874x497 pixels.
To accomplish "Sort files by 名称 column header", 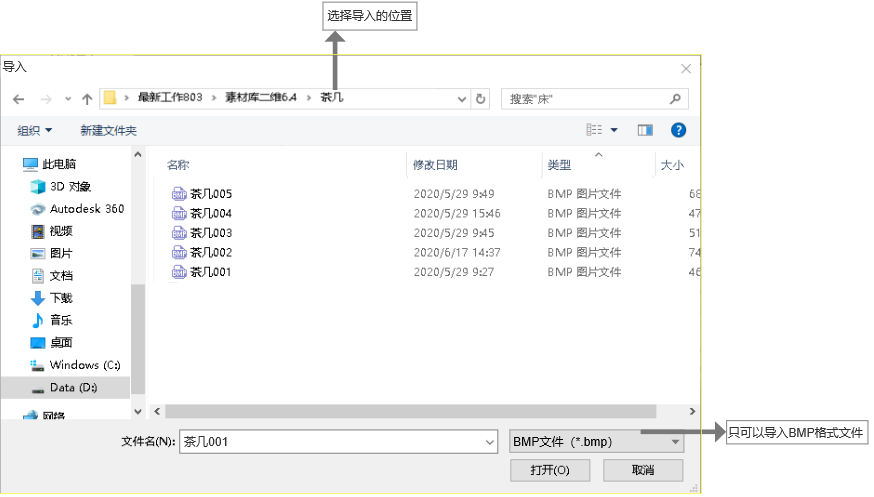I will 178,165.
